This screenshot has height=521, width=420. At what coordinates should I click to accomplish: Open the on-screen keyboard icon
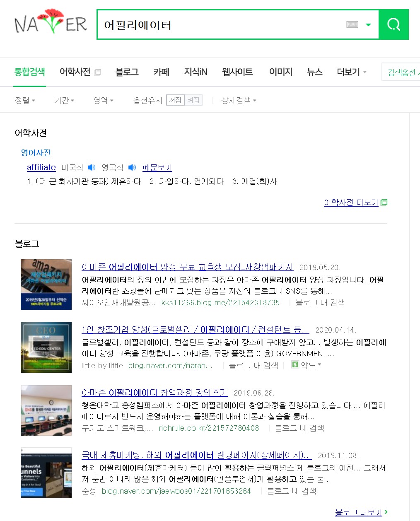pos(352,24)
